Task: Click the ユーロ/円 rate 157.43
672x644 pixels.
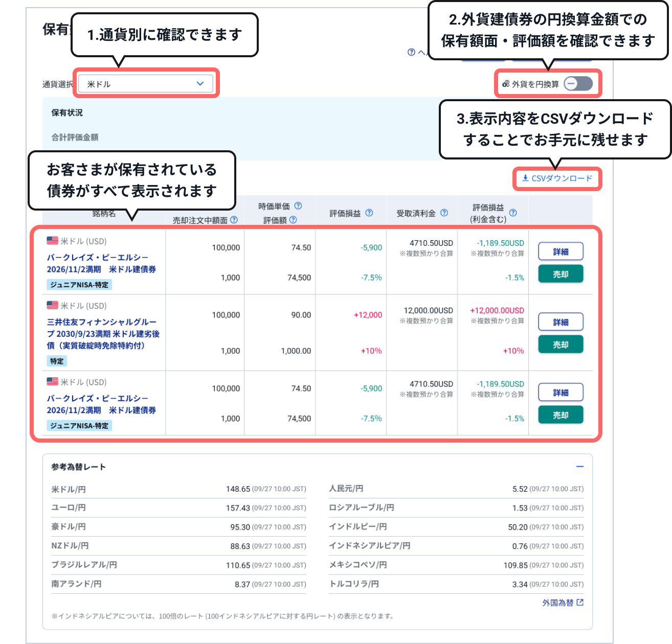Action: (x=238, y=508)
